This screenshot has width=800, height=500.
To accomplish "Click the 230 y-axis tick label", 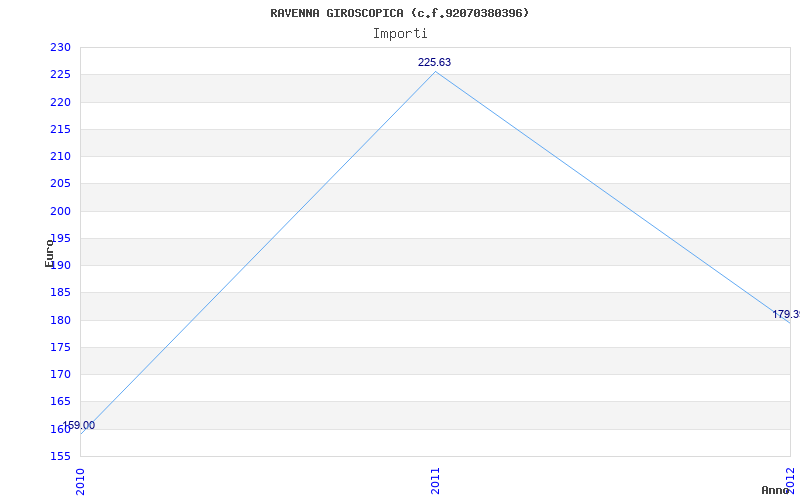I will 60,47.
